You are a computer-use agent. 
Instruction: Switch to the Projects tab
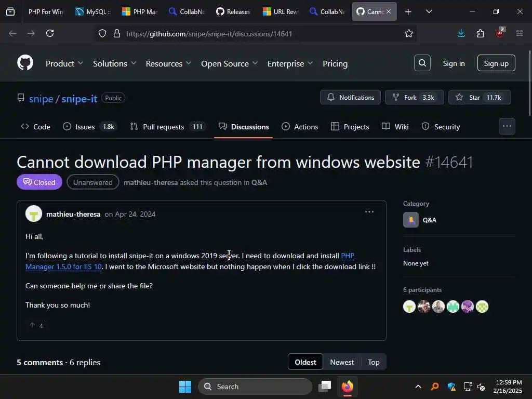click(350, 127)
